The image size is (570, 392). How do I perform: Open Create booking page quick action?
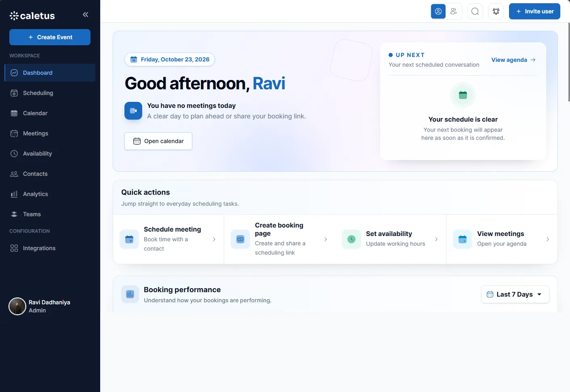point(280,239)
